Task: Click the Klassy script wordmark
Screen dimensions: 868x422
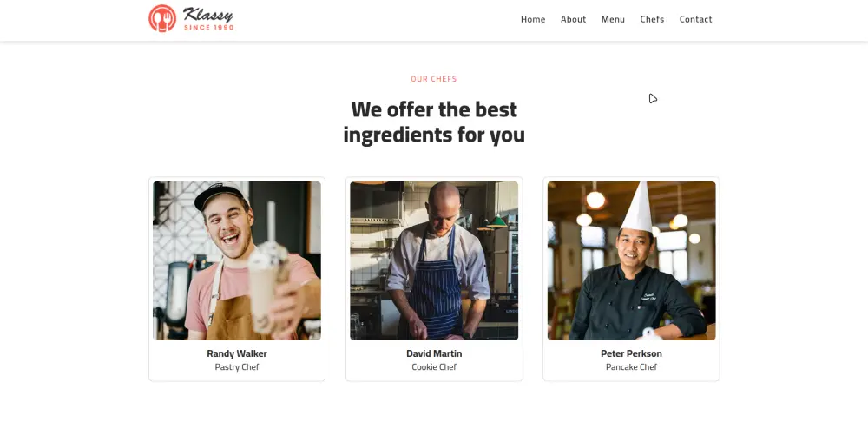Action: click(207, 15)
